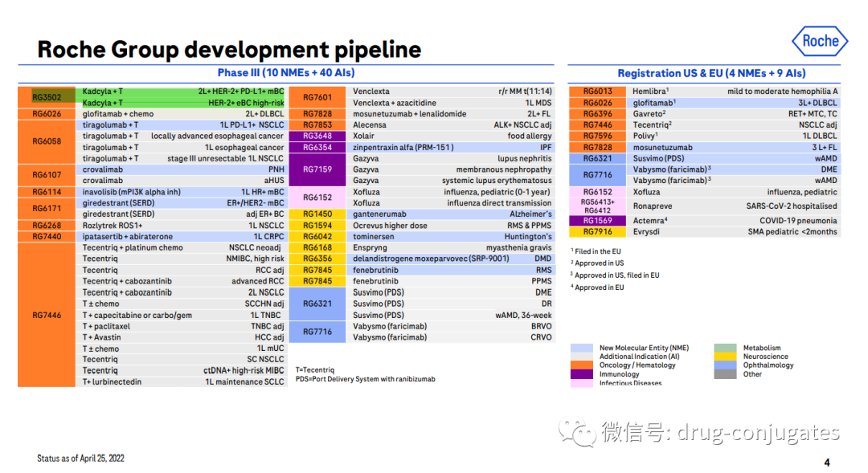
Task: Click the RG7440 code cell
Action: tap(47, 237)
